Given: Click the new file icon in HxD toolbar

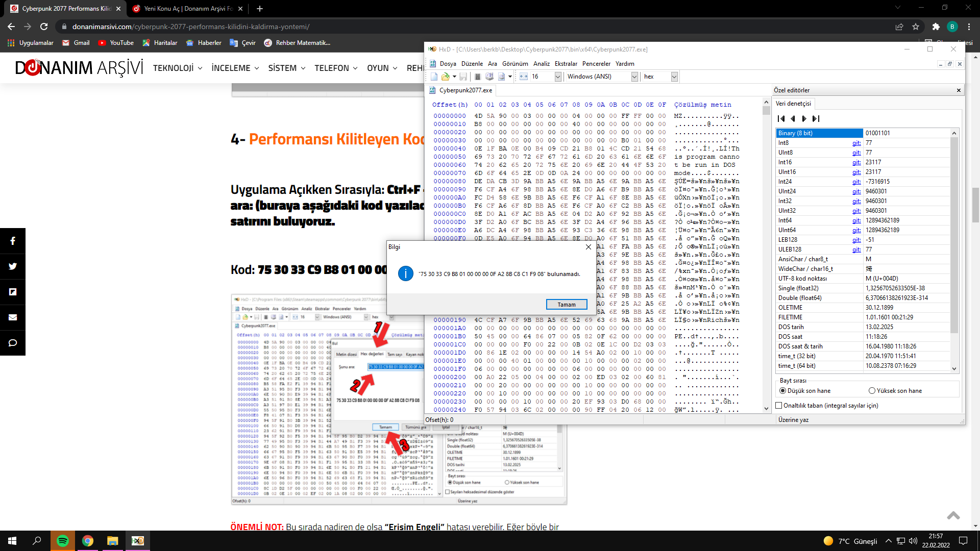Looking at the screenshot, I should click(x=434, y=77).
